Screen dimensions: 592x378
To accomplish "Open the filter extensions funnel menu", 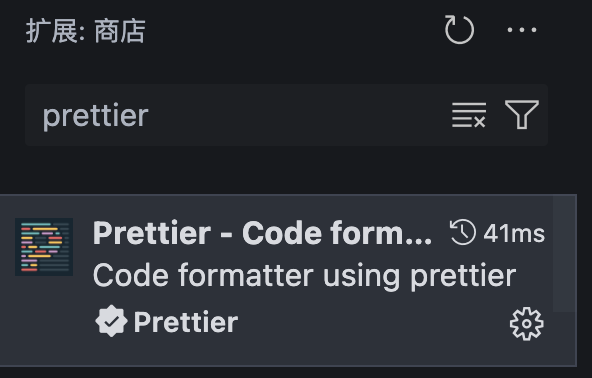I will tap(522, 114).
